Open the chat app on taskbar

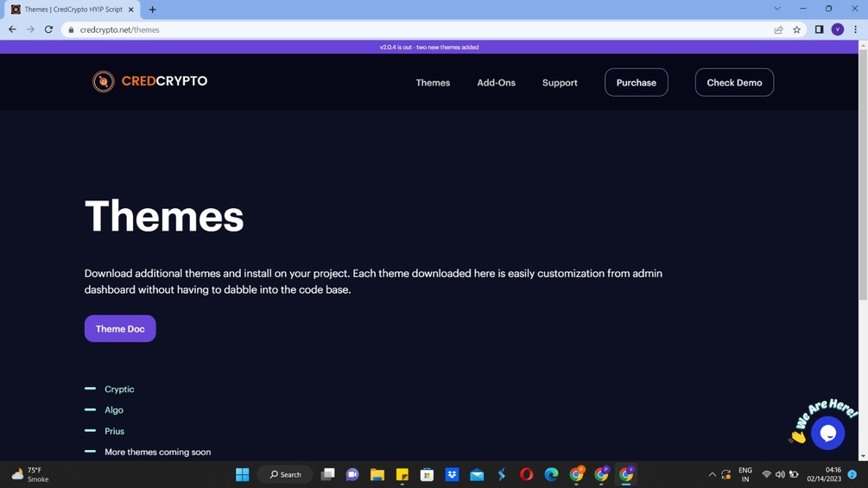pos(352,475)
